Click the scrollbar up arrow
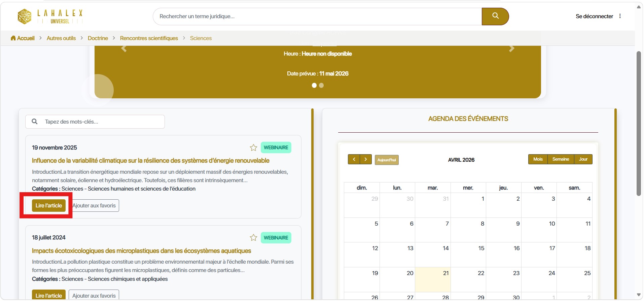The width and height of the screenshot is (644, 301). click(639, 7)
